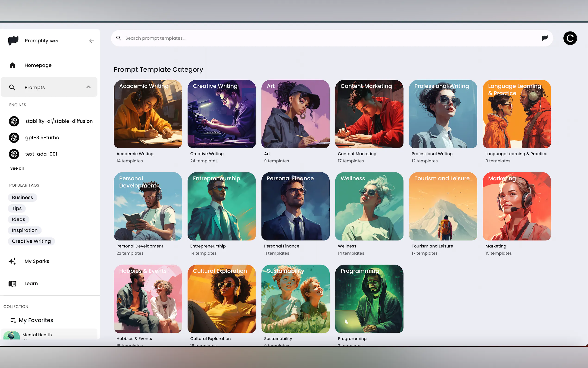The width and height of the screenshot is (588, 368).
Task: Open the Promptify logo icon
Action: point(13,41)
